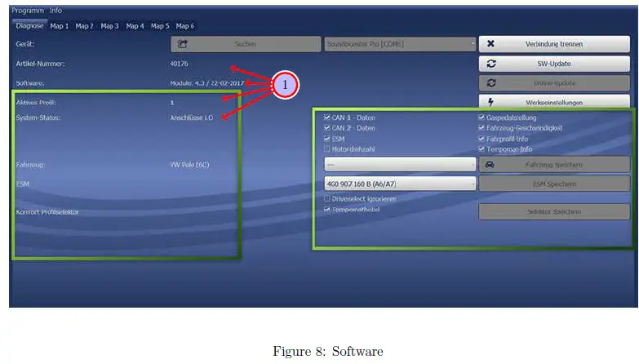Click the Gerät label
Viewport: 639px width, 364px height.
24,44
